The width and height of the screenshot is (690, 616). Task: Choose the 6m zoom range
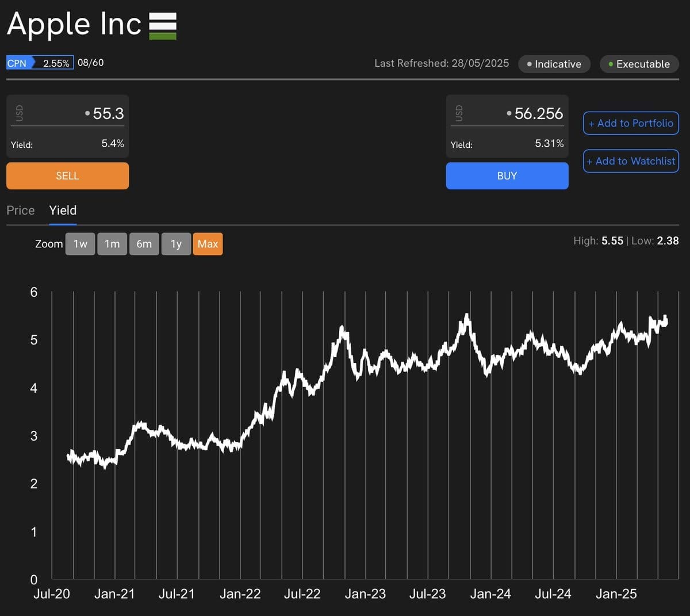(x=144, y=244)
